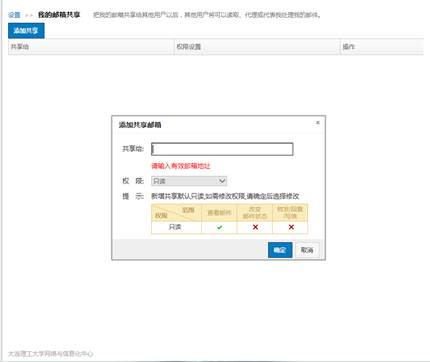Close the 添加共享邮箱 dialog with the X
The image size is (430, 362).
(x=318, y=123)
